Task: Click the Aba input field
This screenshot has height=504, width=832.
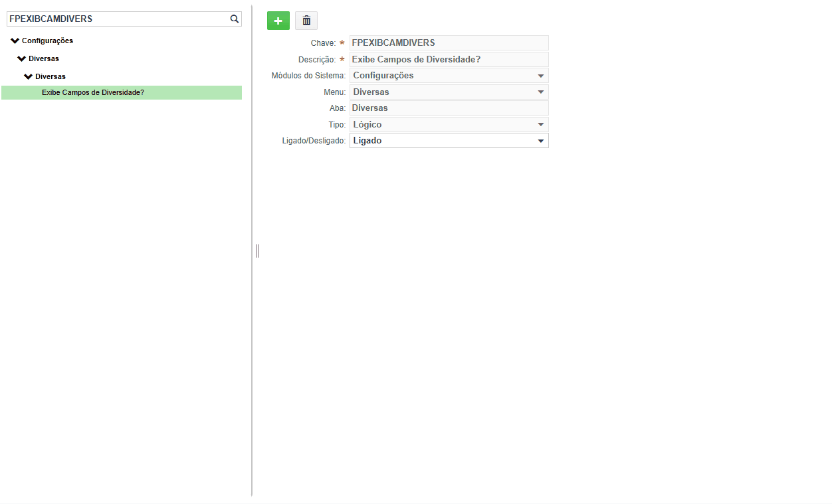Action: click(x=449, y=108)
